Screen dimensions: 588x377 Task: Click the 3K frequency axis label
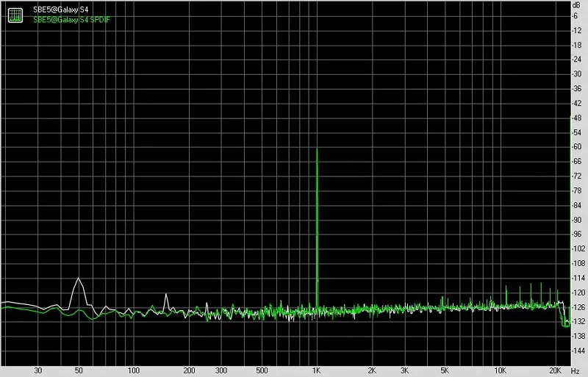coord(404,370)
